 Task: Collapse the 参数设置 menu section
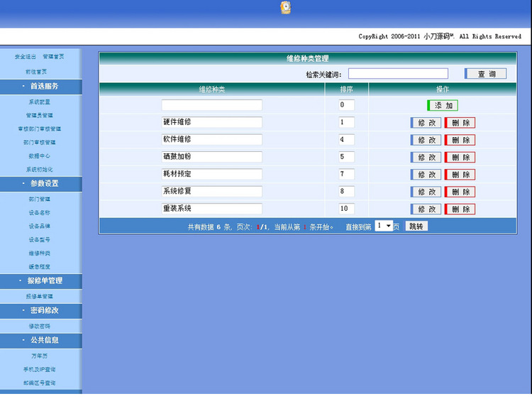click(40, 184)
